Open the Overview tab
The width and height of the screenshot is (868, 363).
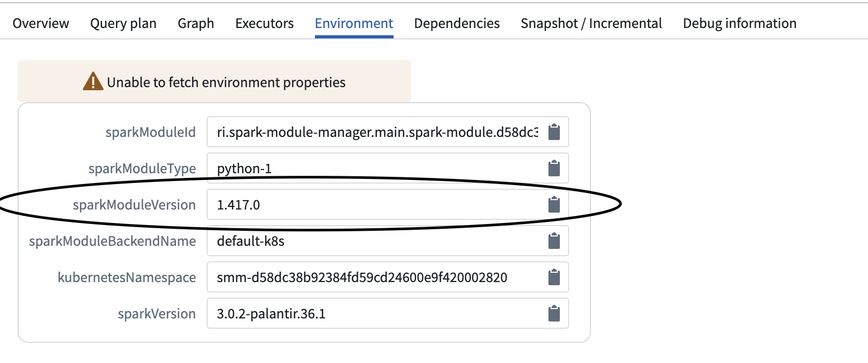point(41,23)
